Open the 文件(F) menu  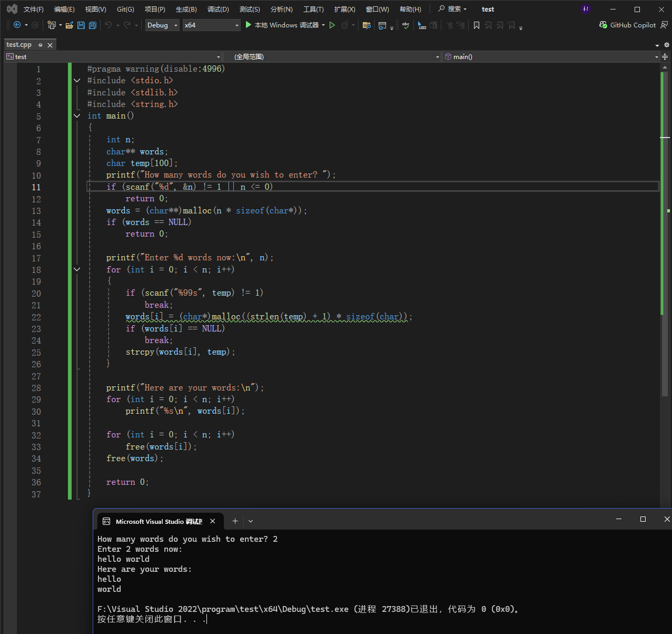click(x=34, y=9)
